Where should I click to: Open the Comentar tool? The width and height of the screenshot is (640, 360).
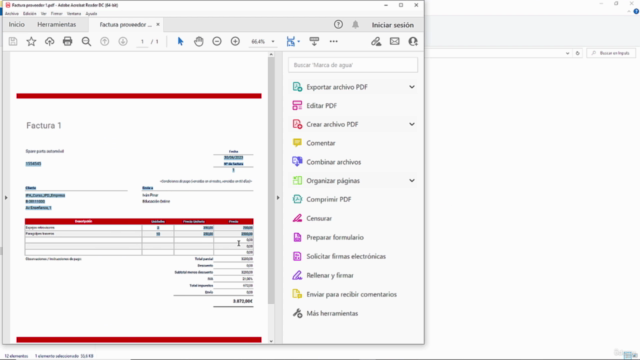[321, 143]
